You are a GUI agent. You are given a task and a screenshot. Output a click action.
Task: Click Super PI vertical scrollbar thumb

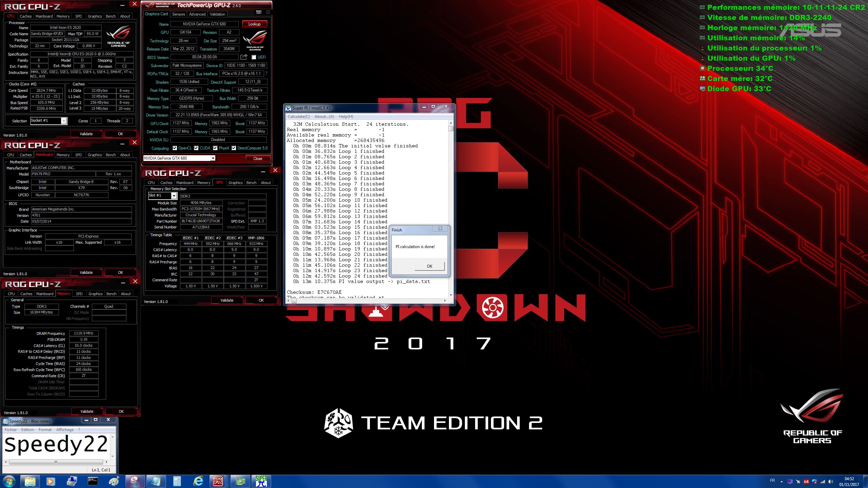pyautogui.click(x=451, y=129)
